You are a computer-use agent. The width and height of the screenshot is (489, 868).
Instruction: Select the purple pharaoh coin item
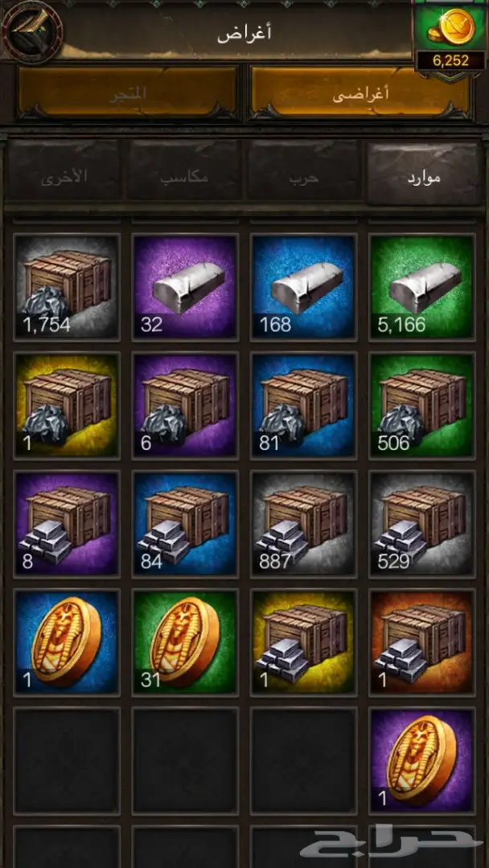coord(422,760)
